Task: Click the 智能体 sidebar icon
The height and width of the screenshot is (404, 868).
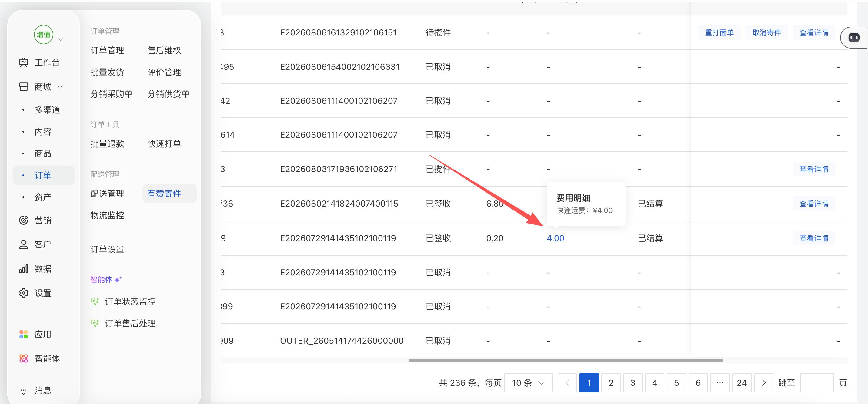Action: [x=24, y=359]
